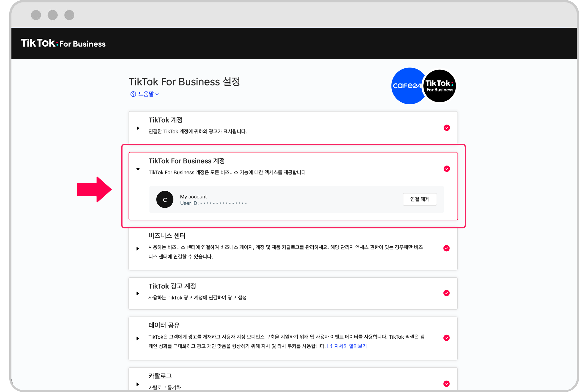The width and height of the screenshot is (588, 392).
Task: Click the third gray window control dot
Action: [69, 15]
